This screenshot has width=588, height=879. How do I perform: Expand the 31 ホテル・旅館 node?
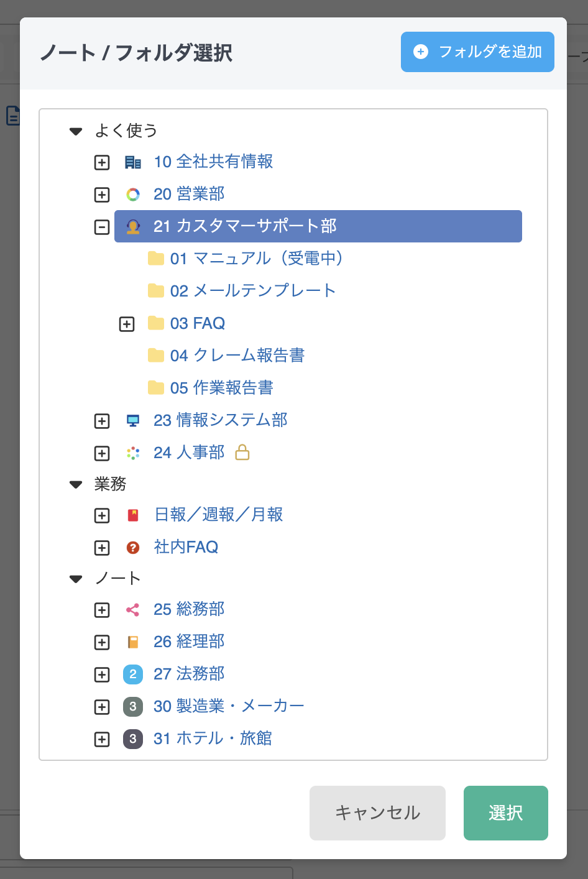[102, 739]
